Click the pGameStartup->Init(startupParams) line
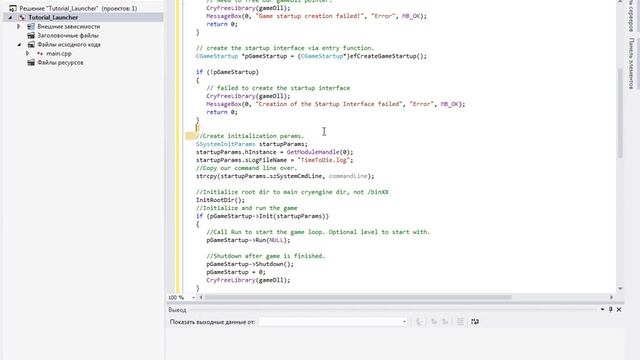 pyautogui.click(x=262, y=216)
